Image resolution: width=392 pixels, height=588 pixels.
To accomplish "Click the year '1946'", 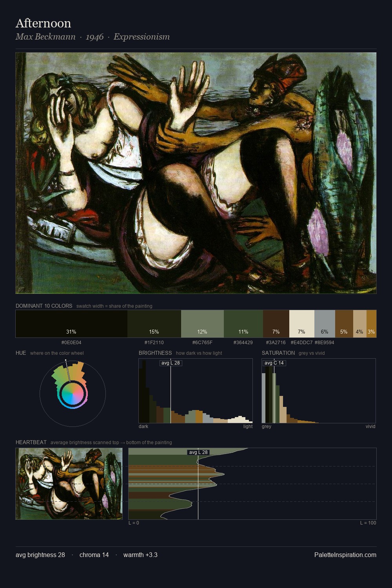I will (x=94, y=37).
